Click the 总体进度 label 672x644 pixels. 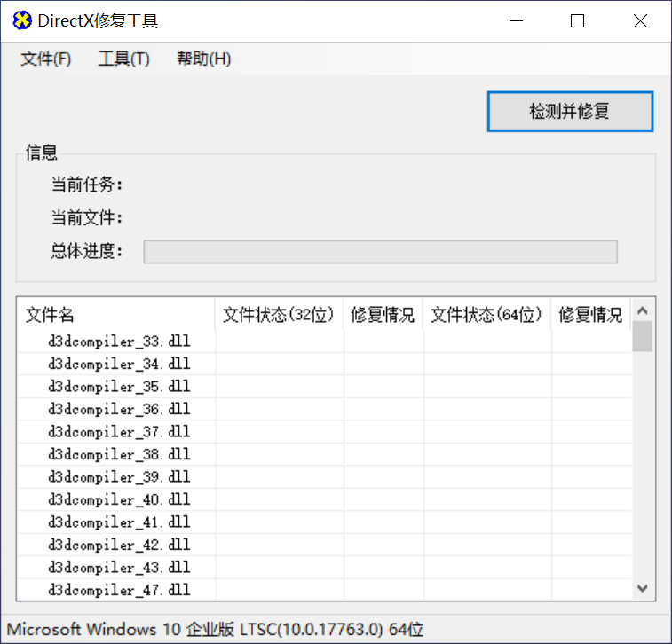tap(87, 251)
